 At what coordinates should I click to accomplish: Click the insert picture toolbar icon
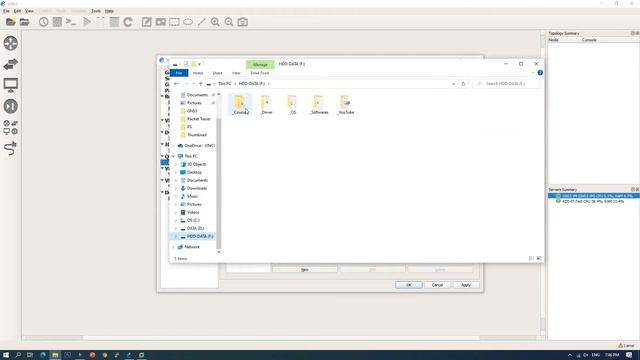click(x=161, y=22)
